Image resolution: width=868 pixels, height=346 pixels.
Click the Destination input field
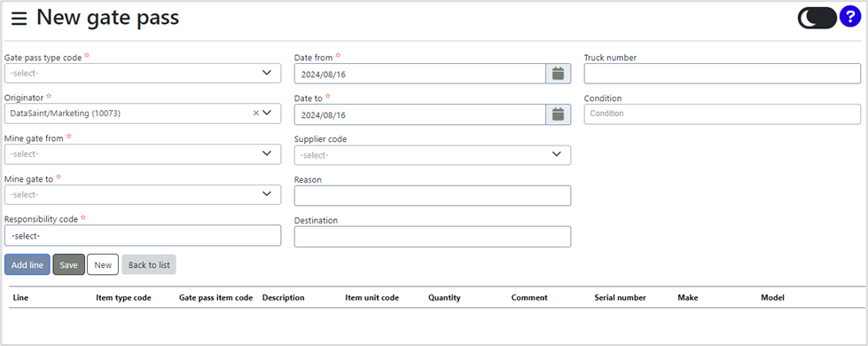(x=433, y=236)
